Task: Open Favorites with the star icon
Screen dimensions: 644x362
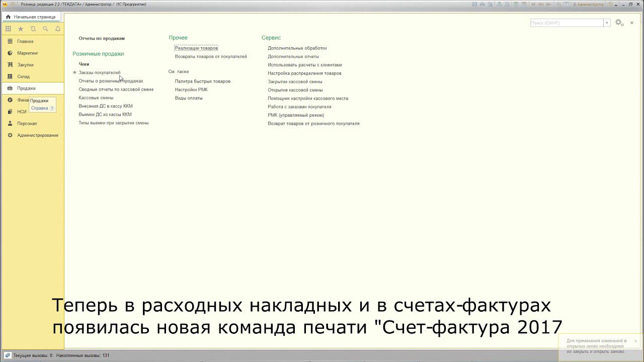Action: (x=21, y=29)
